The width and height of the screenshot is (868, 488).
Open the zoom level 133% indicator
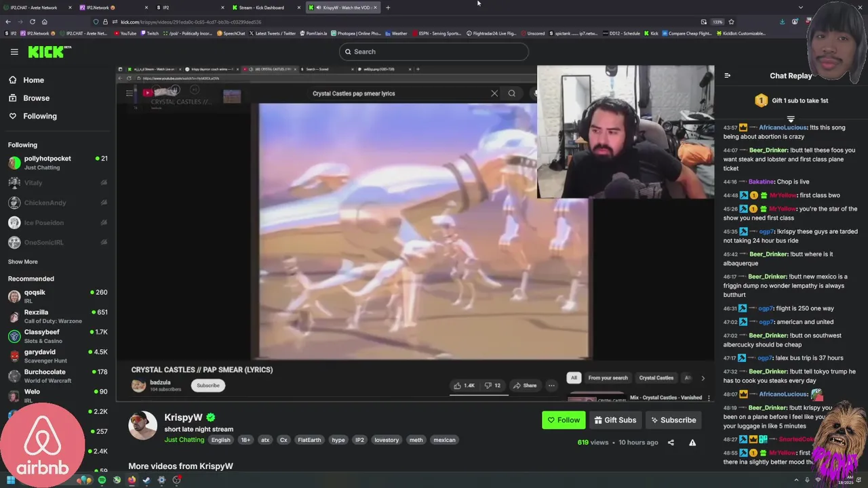pos(718,22)
